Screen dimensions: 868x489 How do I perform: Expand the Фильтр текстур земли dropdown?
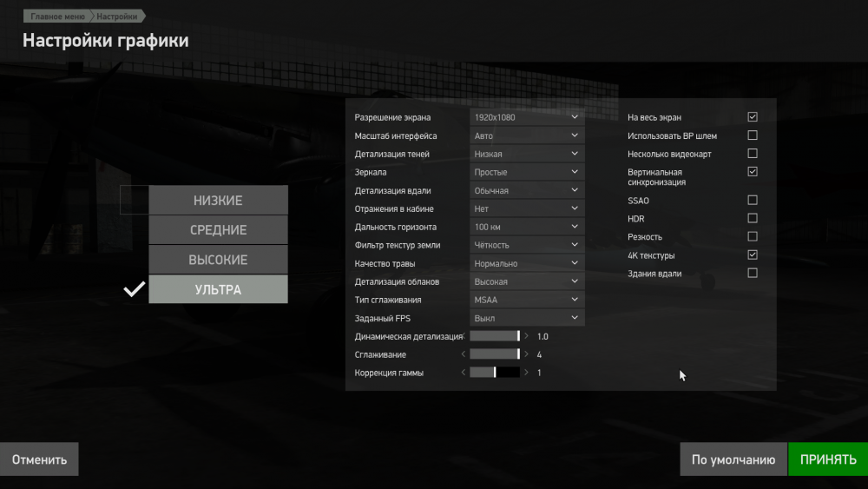click(527, 245)
